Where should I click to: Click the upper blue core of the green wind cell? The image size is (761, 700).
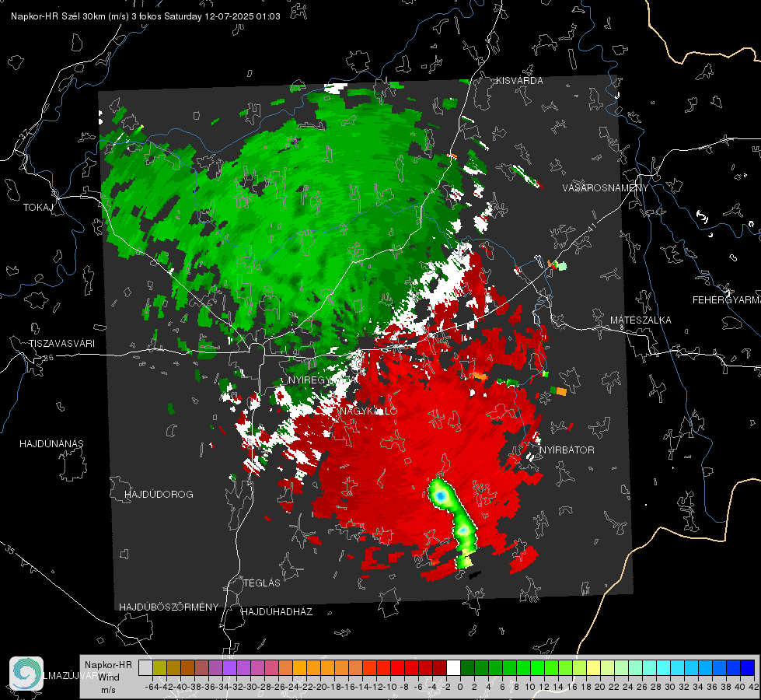click(x=441, y=496)
